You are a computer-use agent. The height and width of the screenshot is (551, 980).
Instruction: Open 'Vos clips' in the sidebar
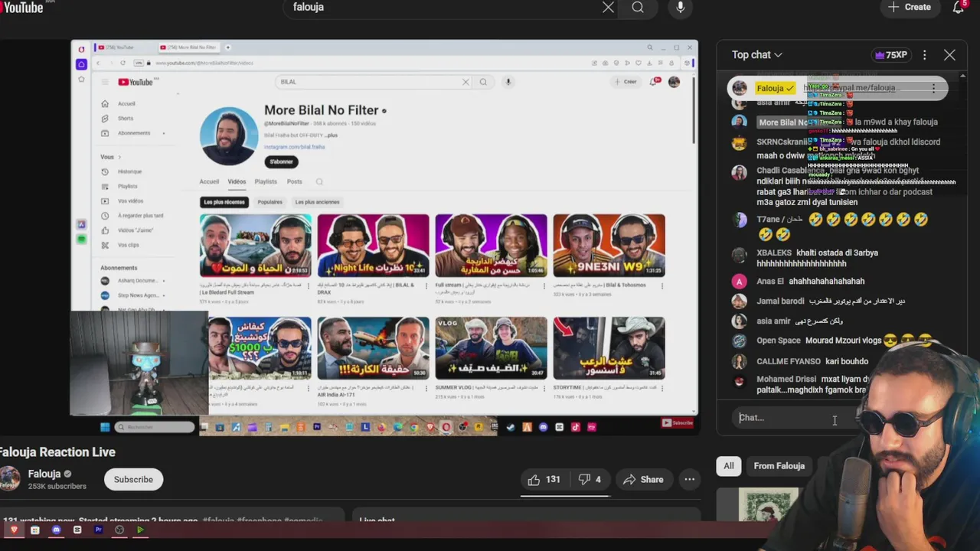(x=128, y=245)
